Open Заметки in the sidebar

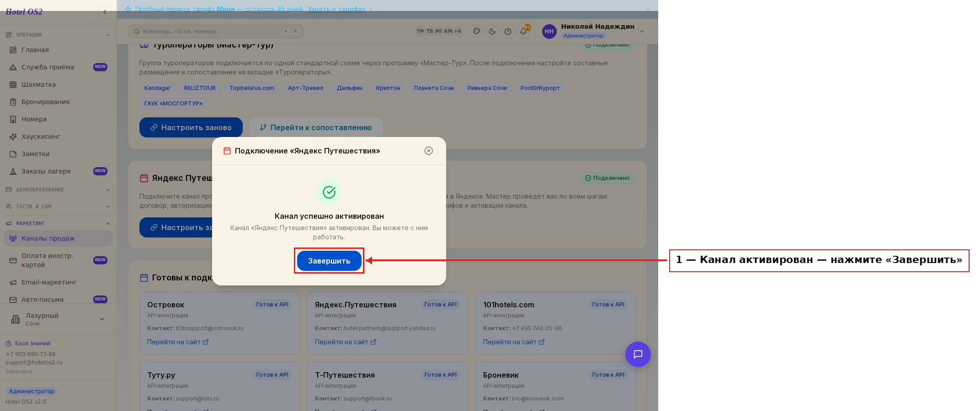pyautogui.click(x=58, y=154)
